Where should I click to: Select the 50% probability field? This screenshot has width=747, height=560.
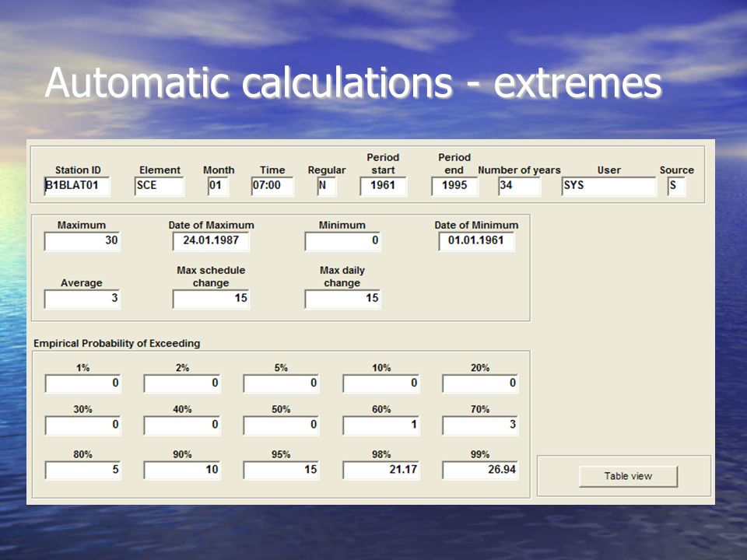click(x=281, y=425)
